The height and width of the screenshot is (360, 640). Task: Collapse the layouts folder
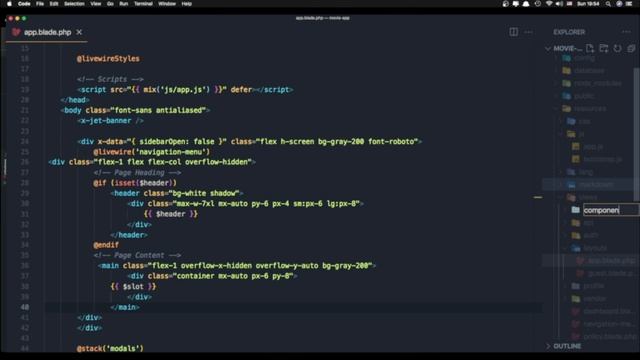tap(588, 248)
